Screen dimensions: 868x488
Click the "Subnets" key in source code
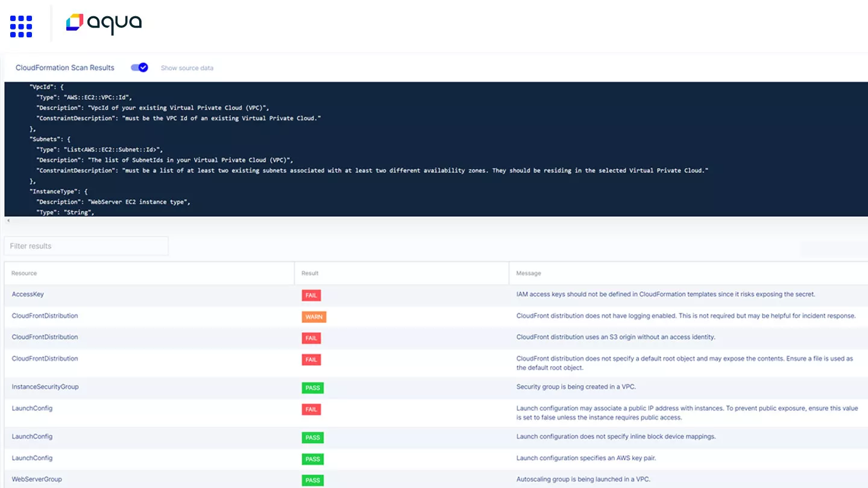46,139
